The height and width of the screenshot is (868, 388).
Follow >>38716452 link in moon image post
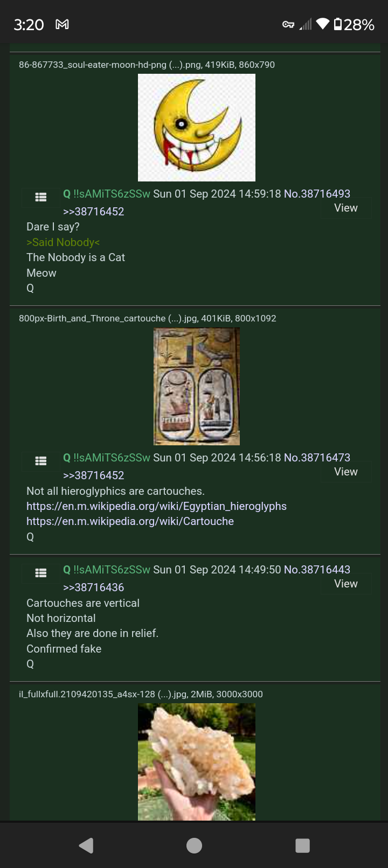pos(94,212)
